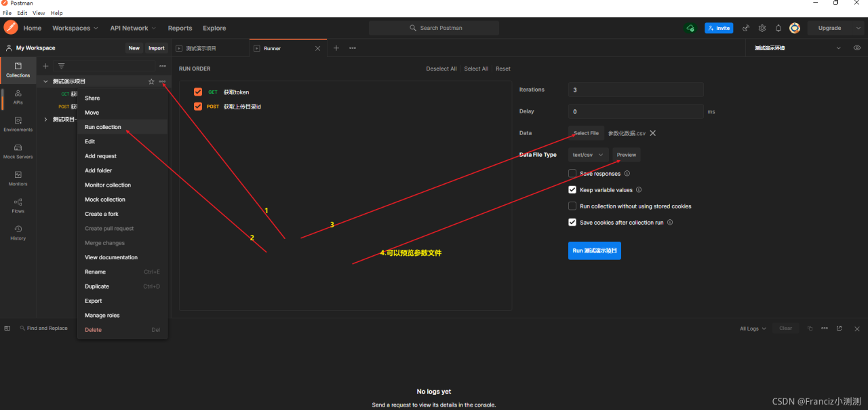The height and width of the screenshot is (410, 868).
Task: Disable Keep variable values checkbox
Action: click(572, 190)
